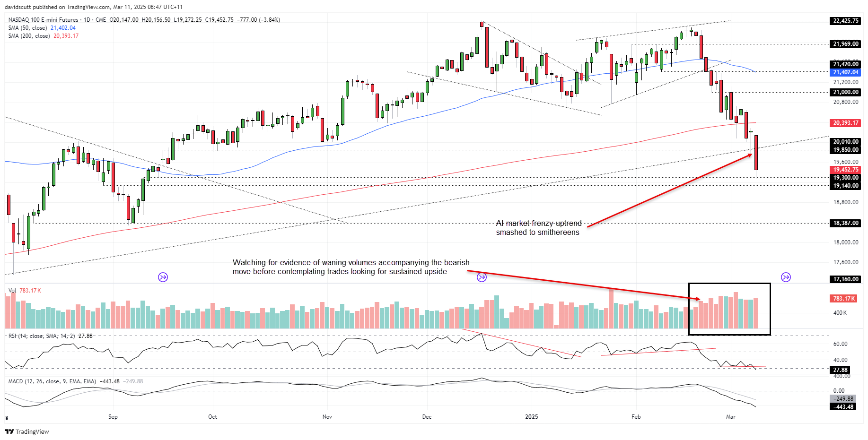The height and width of the screenshot is (440, 868).
Task: Select the 'Watching for evidence of waning volumes' note
Action: pyautogui.click(x=351, y=267)
